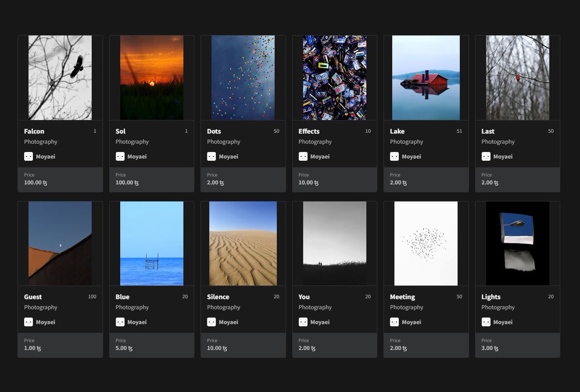Click Photography category under Dots

[x=223, y=142]
